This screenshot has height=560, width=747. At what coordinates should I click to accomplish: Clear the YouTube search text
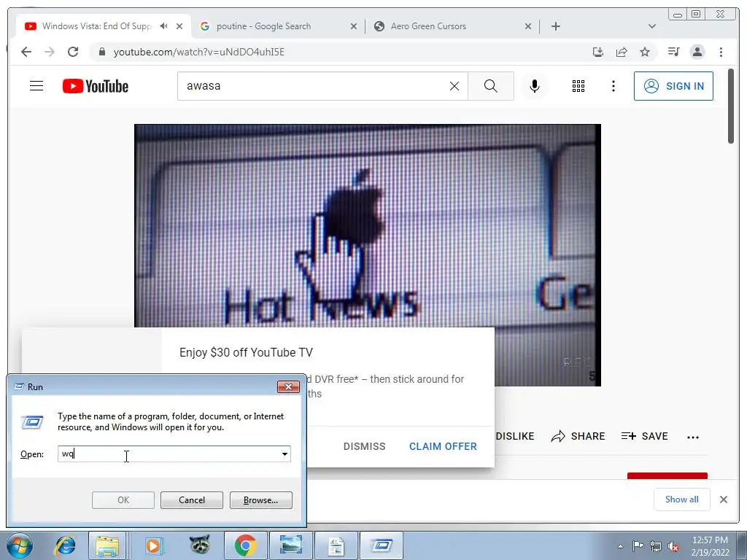tap(454, 86)
